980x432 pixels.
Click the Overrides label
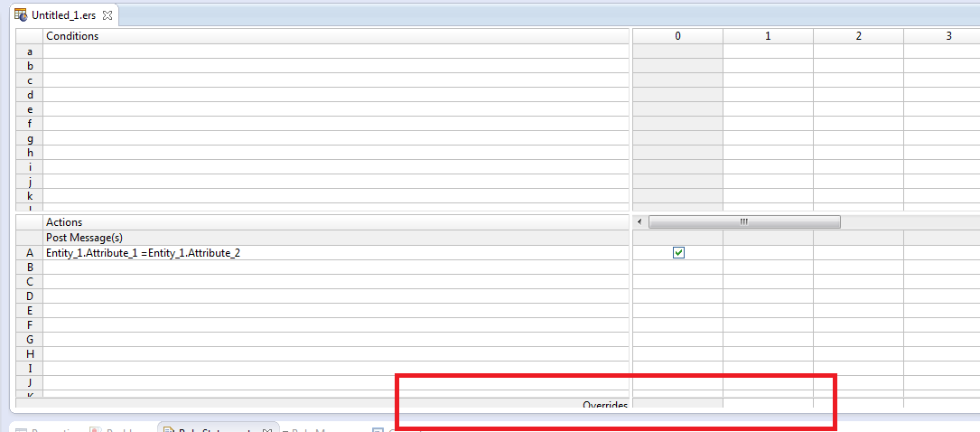coord(605,405)
